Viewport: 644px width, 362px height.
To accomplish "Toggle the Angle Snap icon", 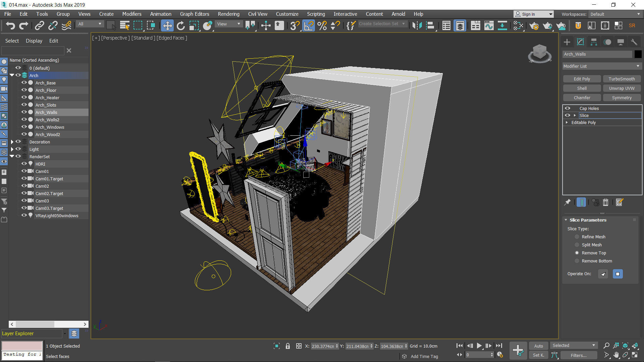I will point(309,25).
